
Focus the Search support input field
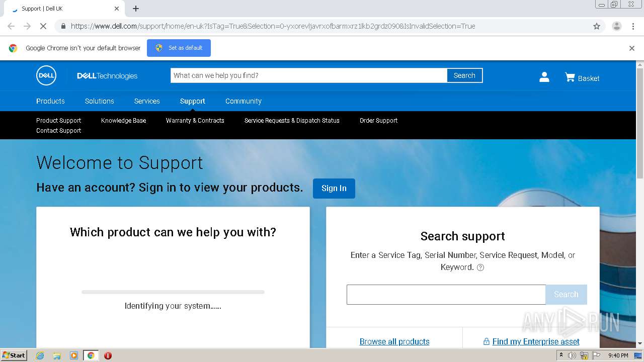[x=446, y=295]
